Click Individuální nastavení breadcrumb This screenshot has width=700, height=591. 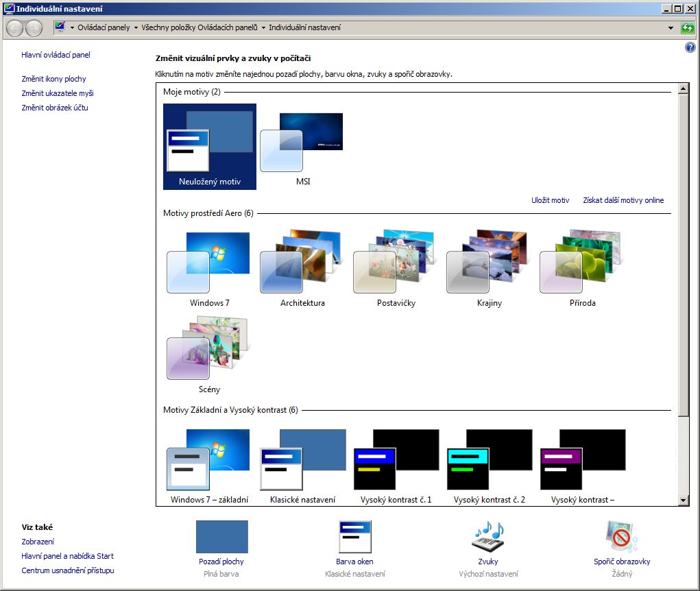pos(304,27)
